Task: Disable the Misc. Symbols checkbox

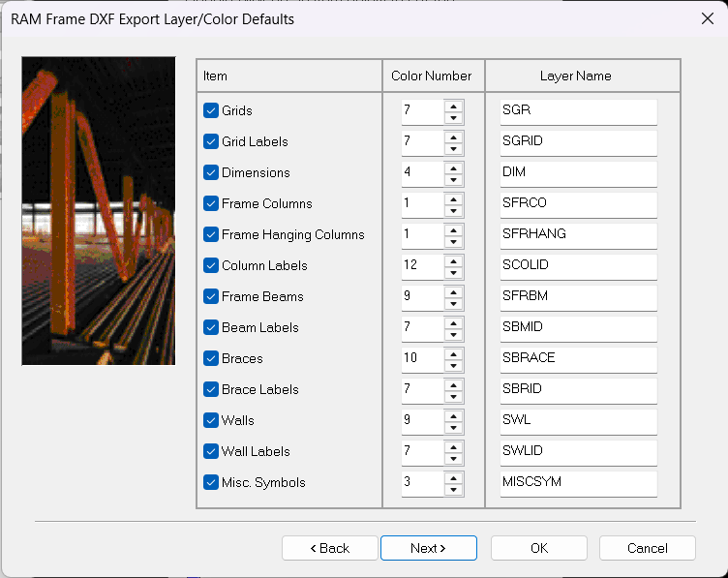Action: coord(211,482)
